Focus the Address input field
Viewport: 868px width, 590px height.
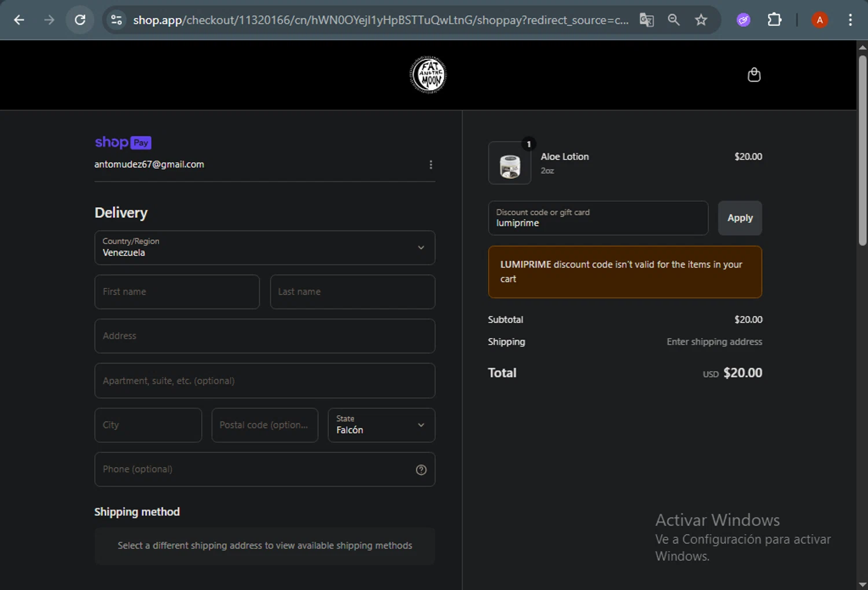pyautogui.click(x=265, y=336)
